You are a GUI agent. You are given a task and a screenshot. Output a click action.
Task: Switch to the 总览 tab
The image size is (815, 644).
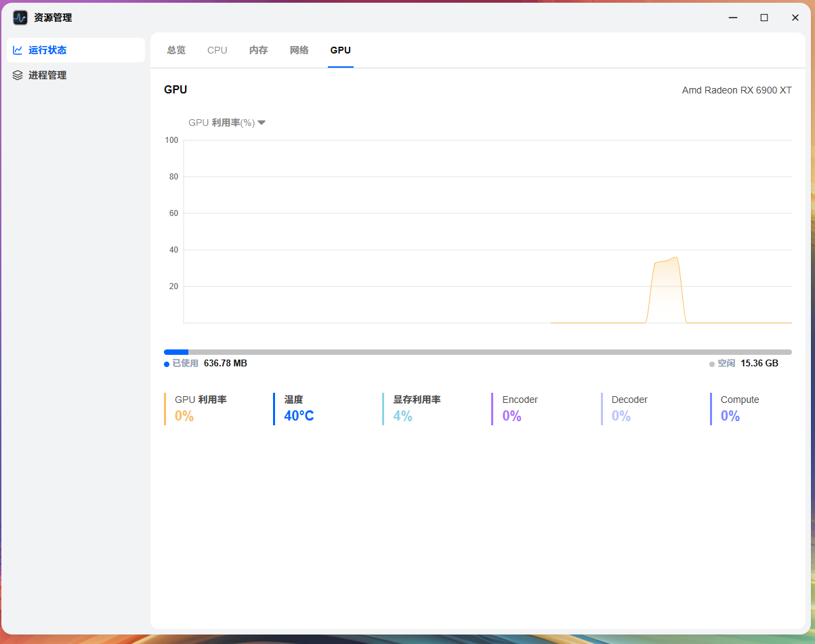click(176, 50)
